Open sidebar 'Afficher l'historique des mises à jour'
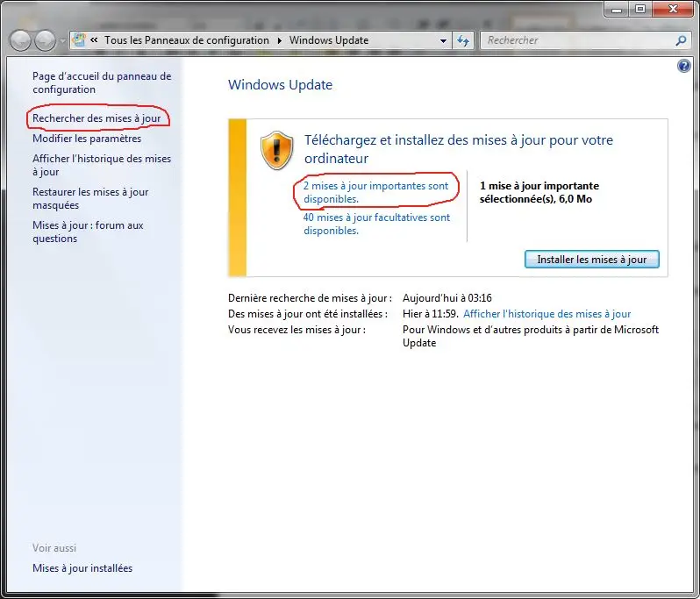The image size is (700, 599). click(102, 165)
